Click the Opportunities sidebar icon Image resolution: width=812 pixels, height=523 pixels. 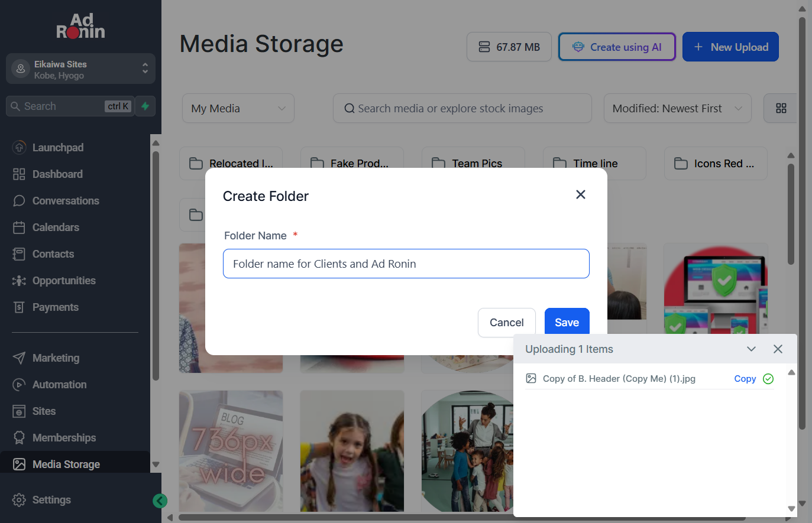[x=19, y=281]
